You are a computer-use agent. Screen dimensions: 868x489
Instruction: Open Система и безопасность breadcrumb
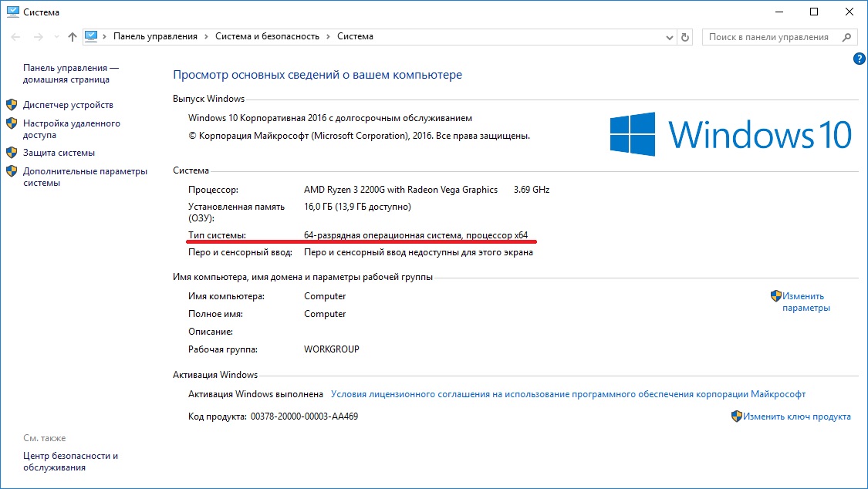click(267, 36)
